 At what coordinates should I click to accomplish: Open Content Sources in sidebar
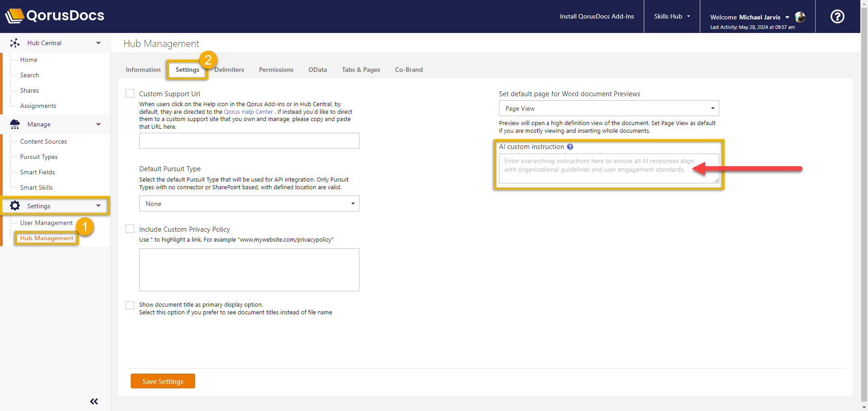point(43,141)
